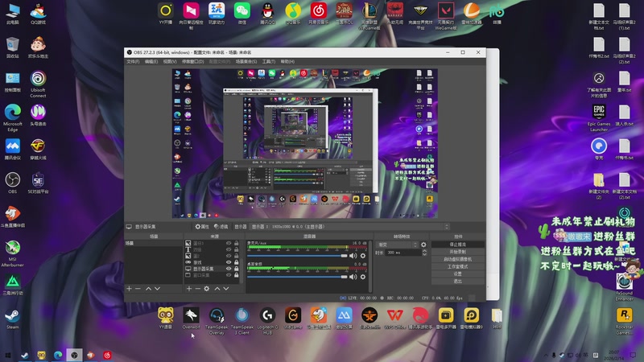Toggle visibility eye of game capture source
Image resolution: width=644 pixels, height=362 pixels.
(229, 262)
